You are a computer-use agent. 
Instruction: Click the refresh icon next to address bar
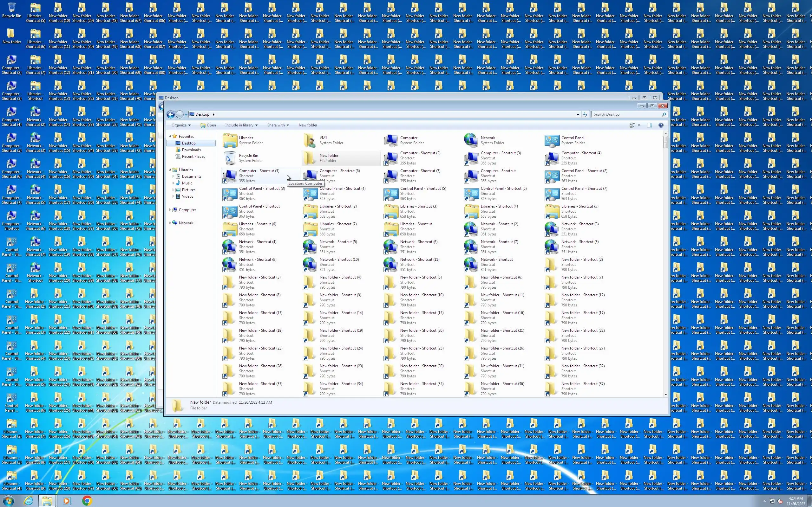585,115
